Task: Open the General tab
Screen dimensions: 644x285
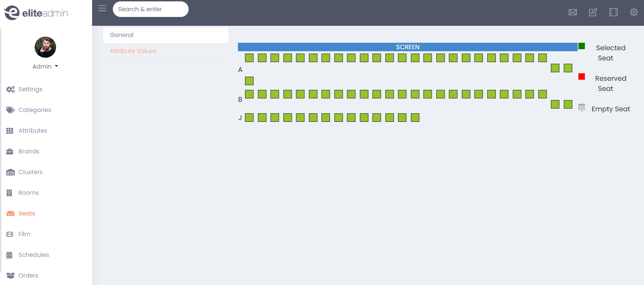Action: (x=121, y=35)
